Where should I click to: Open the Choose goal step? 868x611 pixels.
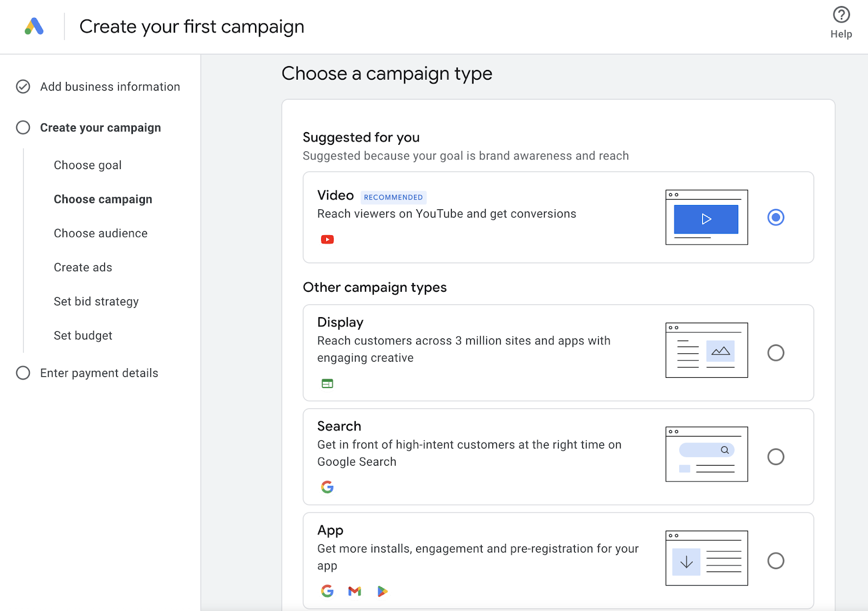(x=87, y=165)
